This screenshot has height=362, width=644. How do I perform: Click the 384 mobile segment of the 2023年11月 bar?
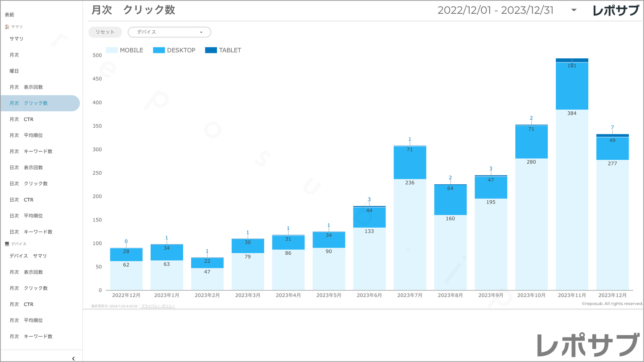572,200
